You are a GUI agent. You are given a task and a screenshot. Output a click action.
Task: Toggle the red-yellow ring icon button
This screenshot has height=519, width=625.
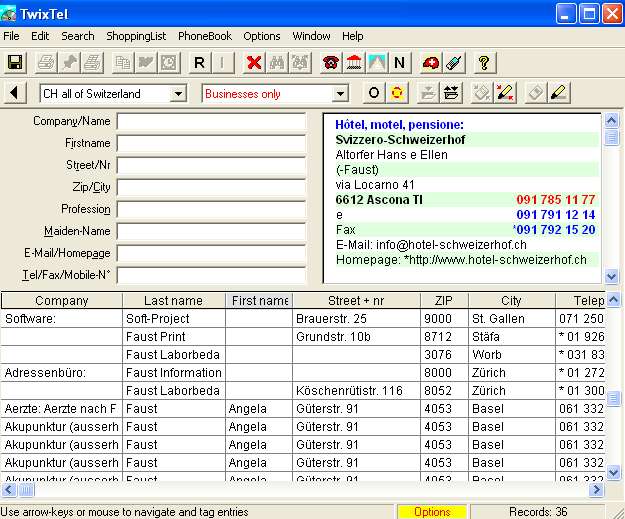pyautogui.click(x=397, y=93)
